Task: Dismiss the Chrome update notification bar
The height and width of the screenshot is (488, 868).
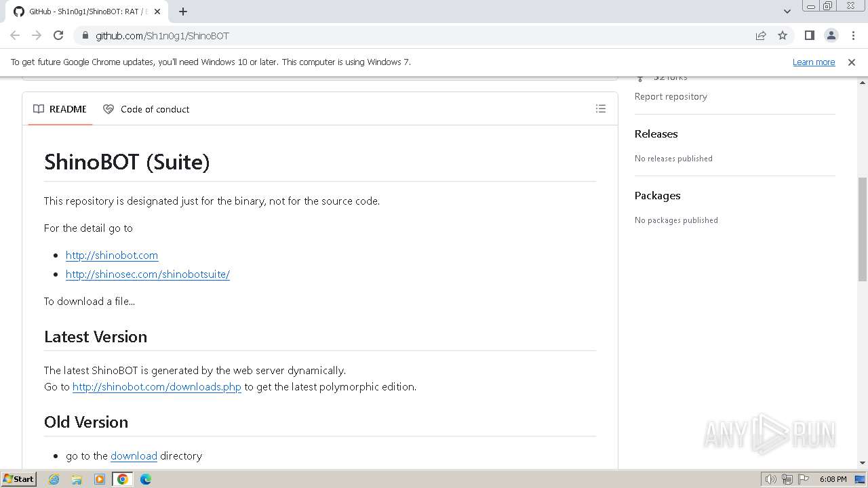Action: pos(851,62)
